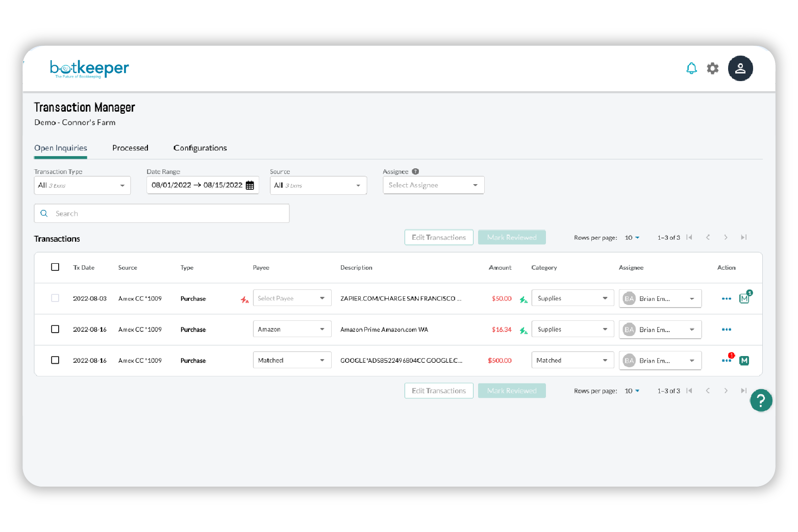Click the Edit Transactions button
This screenshot has width=798, height=532.
pos(438,237)
